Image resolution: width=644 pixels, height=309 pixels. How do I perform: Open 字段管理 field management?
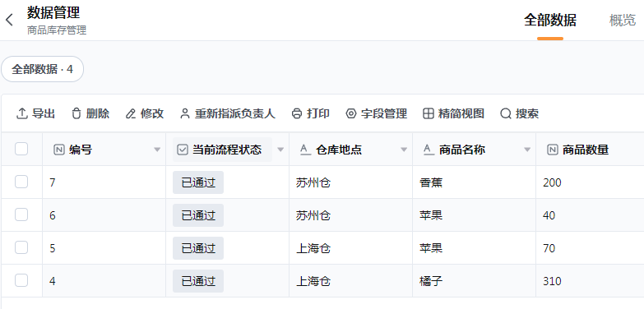(377, 113)
